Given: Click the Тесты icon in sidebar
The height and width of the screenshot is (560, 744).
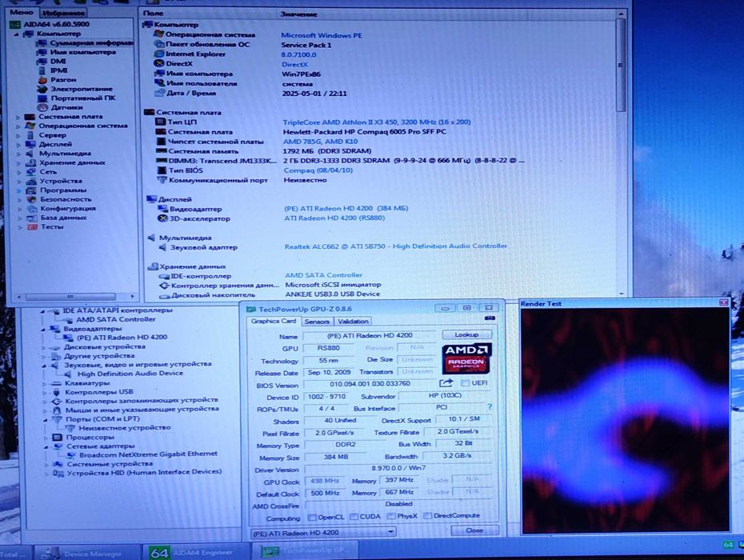Looking at the screenshot, I should [32, 227].
